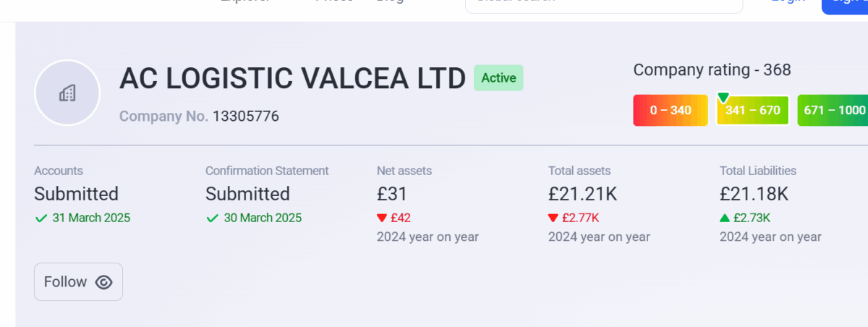The image size is (868, 327).
Task: Click the 31 March 2025 accounts date
Action: point(91,218)
